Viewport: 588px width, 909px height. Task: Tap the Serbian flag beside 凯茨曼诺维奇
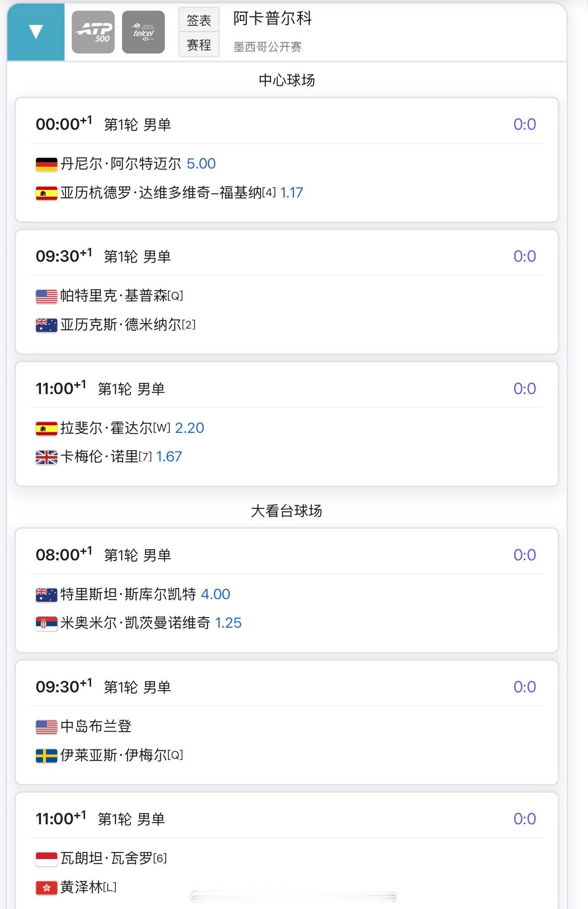click(x=46, y=624)
